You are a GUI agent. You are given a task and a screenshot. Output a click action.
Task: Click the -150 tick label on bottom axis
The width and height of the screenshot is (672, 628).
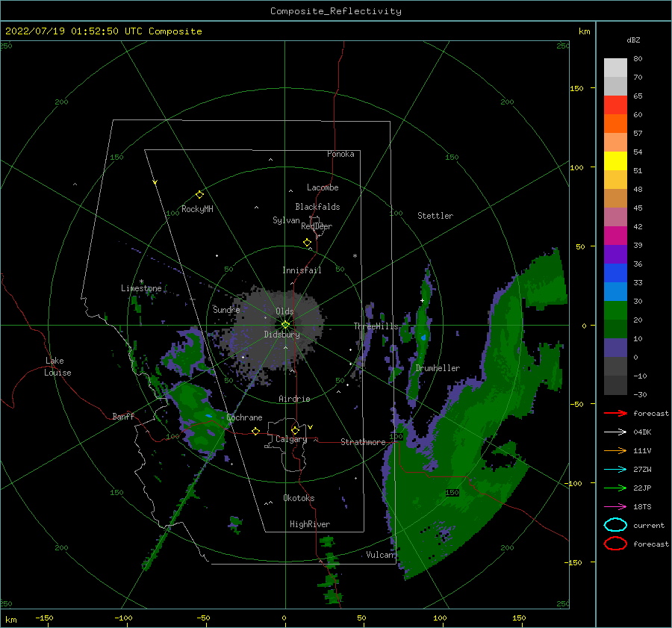44,618
